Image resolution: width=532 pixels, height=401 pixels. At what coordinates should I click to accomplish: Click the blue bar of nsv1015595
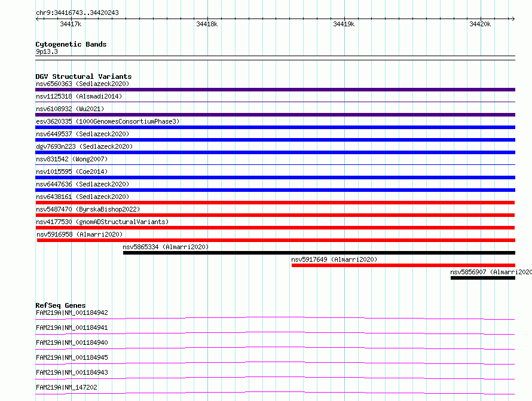pyautogui.click(x=275, y=177)
